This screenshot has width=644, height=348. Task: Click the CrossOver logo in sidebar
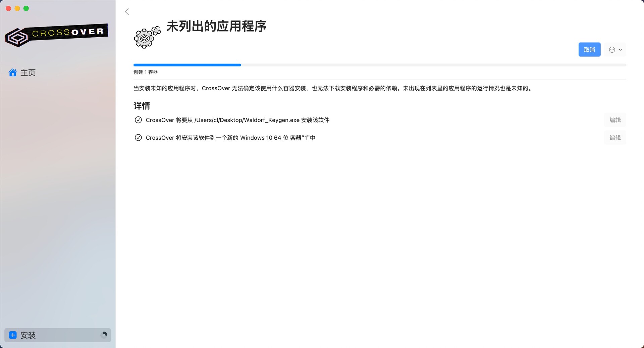click(x=56, y=35)
